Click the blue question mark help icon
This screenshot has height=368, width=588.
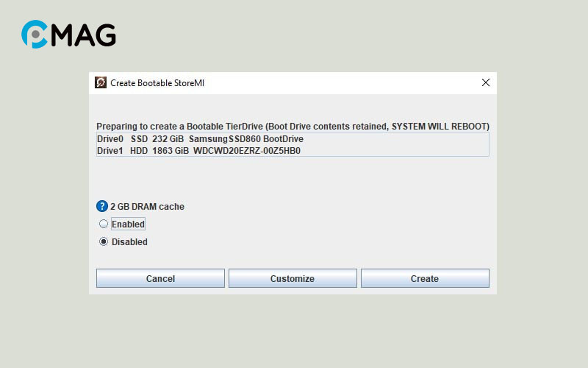pos(102,207)
